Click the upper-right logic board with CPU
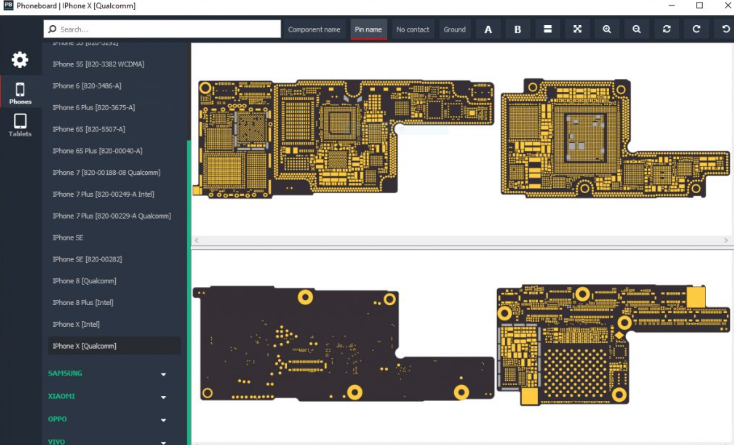This screenshot has width=734, height=445. pos(615,138)
